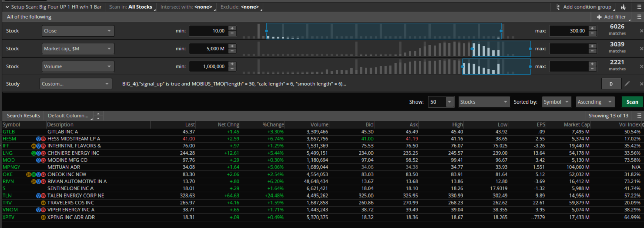Click the orange 24 icon for TRV
The image size is (644, 228).
[43, 203]
